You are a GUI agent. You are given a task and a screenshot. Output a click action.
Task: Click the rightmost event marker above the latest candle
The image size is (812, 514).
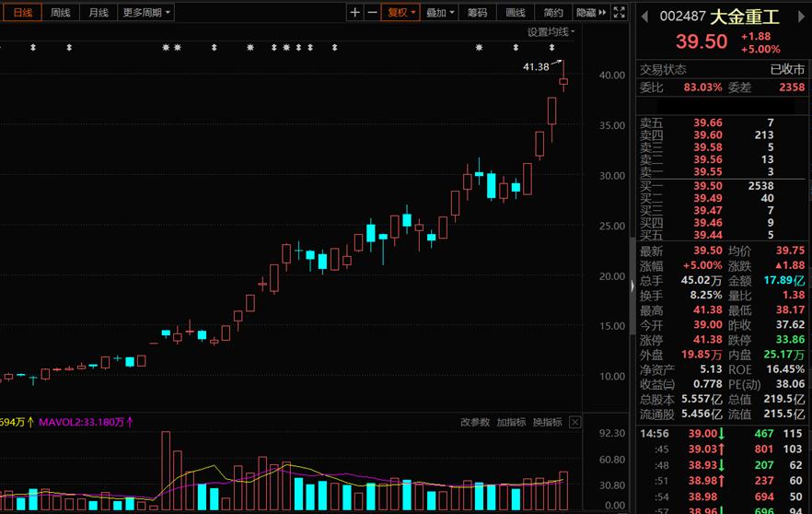(552, 48)
